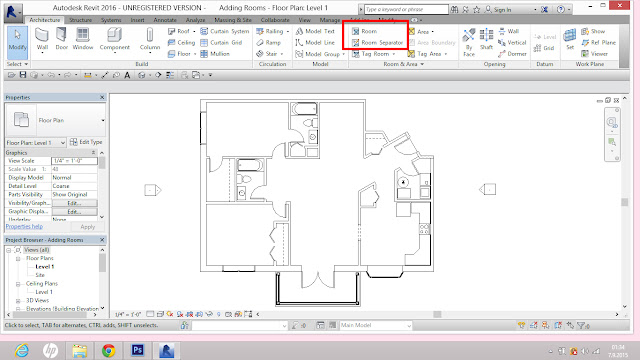Image resolution: width=640 pixels, height=360 pixels.
Task: Open the Massing & Site tab
Action: click(x=233, y=20)
